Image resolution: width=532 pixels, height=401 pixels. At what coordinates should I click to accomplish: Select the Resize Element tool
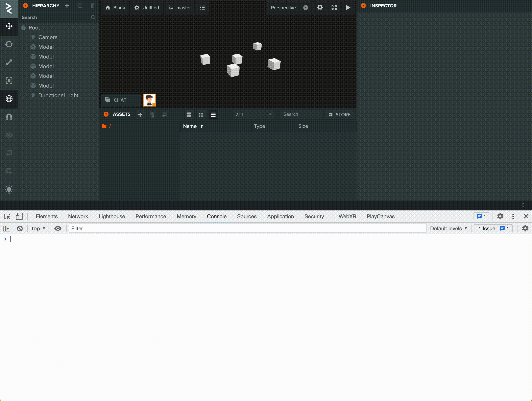click(9, 81)
